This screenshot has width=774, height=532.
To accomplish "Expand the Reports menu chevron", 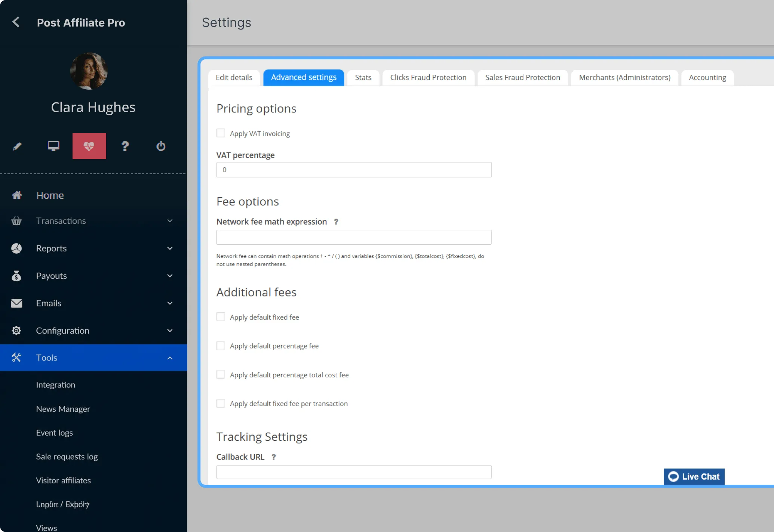I will (170, 248).
